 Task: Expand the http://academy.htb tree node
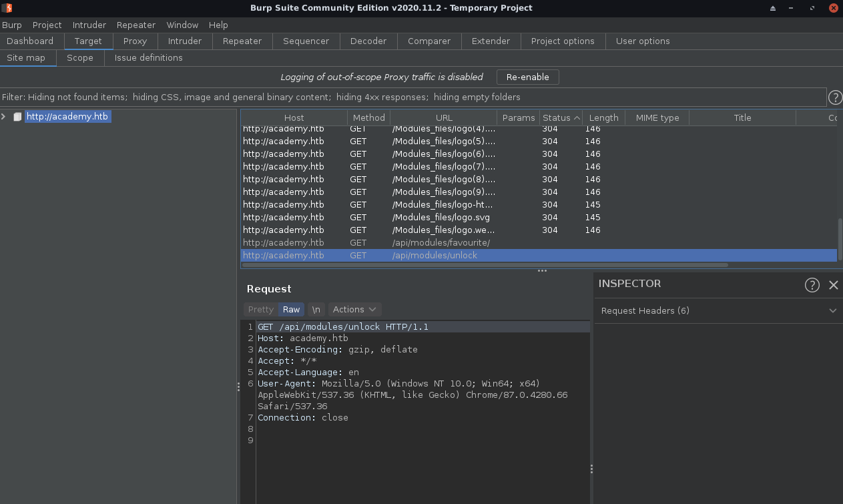tap(4, 117)
